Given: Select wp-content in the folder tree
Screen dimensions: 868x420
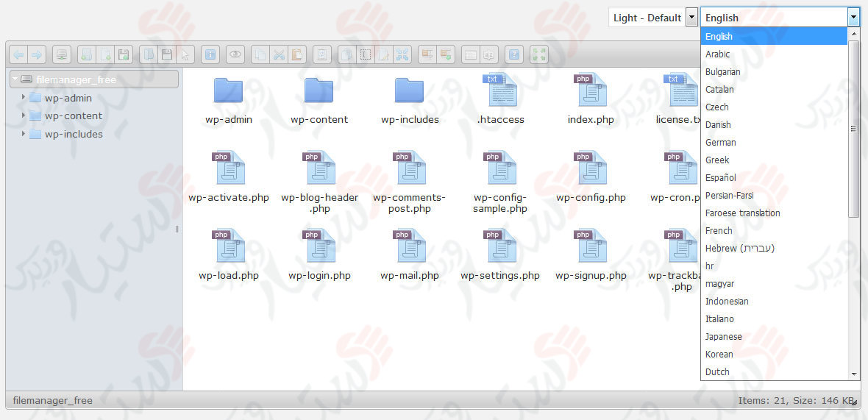Looking at the screenshot, I should 74,115.
